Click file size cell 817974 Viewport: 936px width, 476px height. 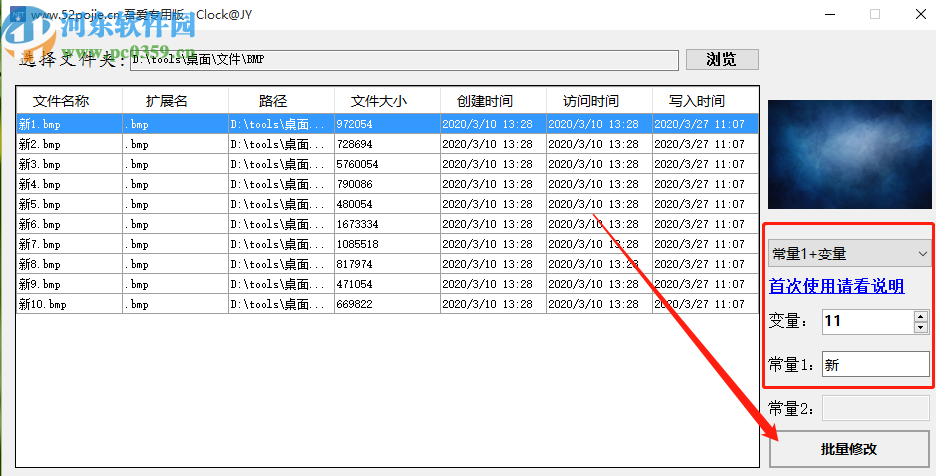pos(387,263)
